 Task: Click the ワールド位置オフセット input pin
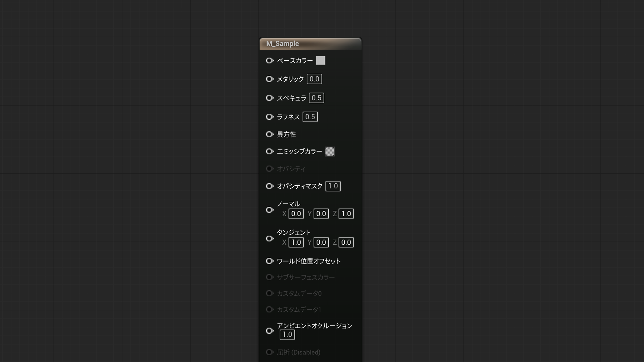click(x=270, y=261)
